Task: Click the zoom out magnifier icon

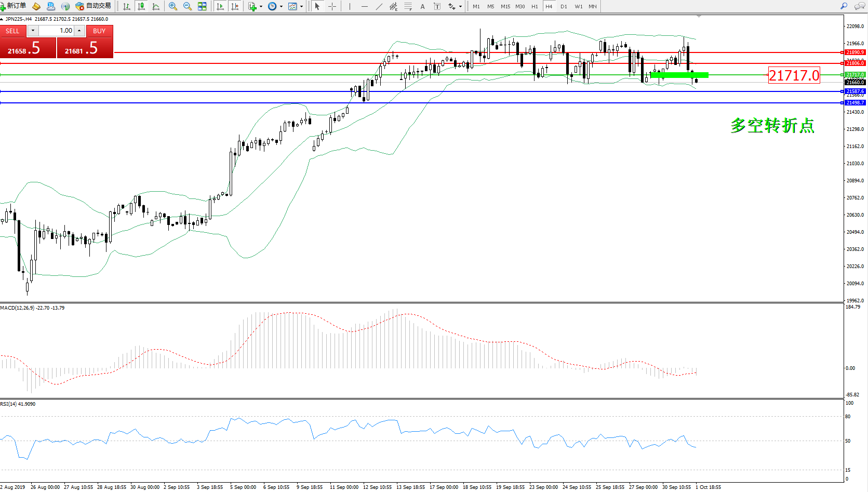Action: click(188, 6)
